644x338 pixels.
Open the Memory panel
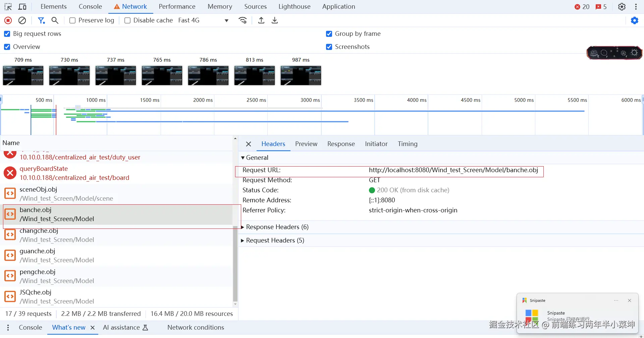pos(220,7)
